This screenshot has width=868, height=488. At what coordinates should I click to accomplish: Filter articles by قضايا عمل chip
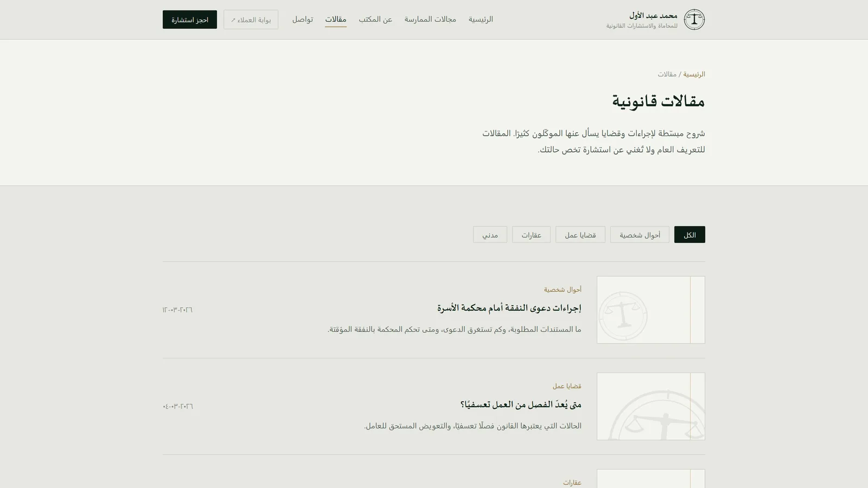tap(580, 235)
